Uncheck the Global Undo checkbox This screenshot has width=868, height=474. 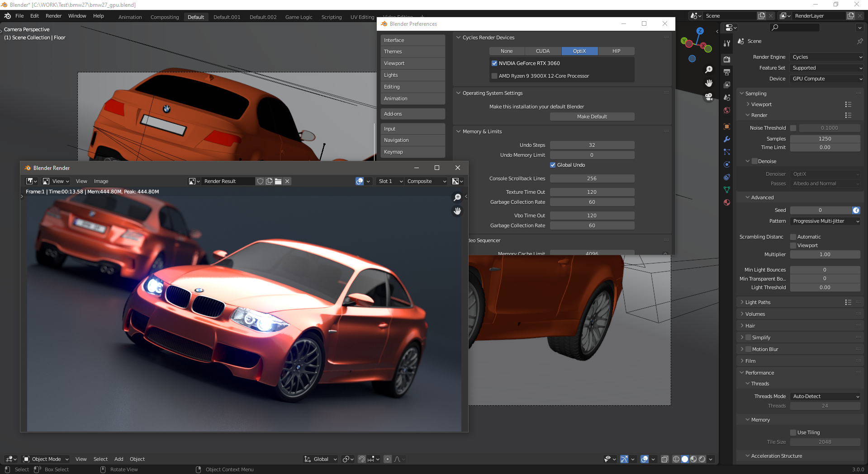[x=553, y=165]
